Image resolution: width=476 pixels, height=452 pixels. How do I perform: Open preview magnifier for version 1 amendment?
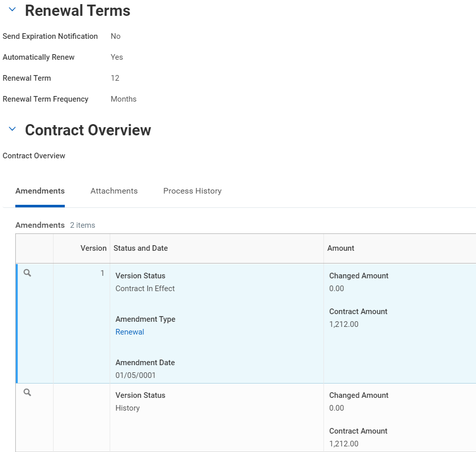point(28,273)
